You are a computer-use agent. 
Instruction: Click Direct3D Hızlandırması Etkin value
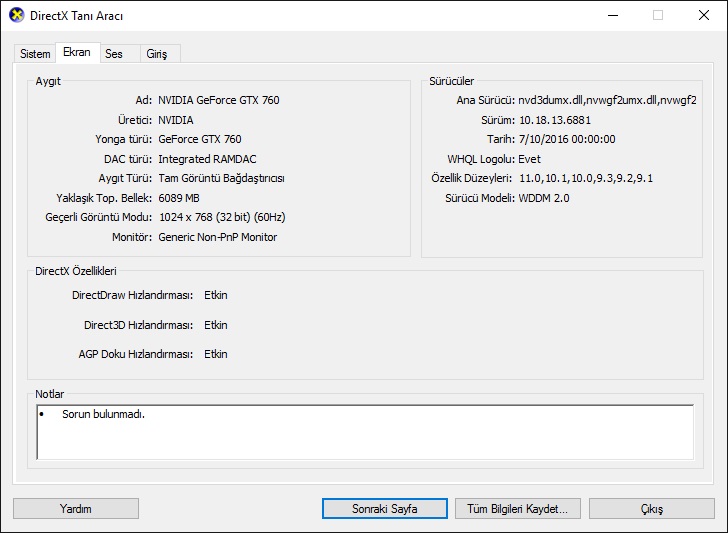coord(216,325)
